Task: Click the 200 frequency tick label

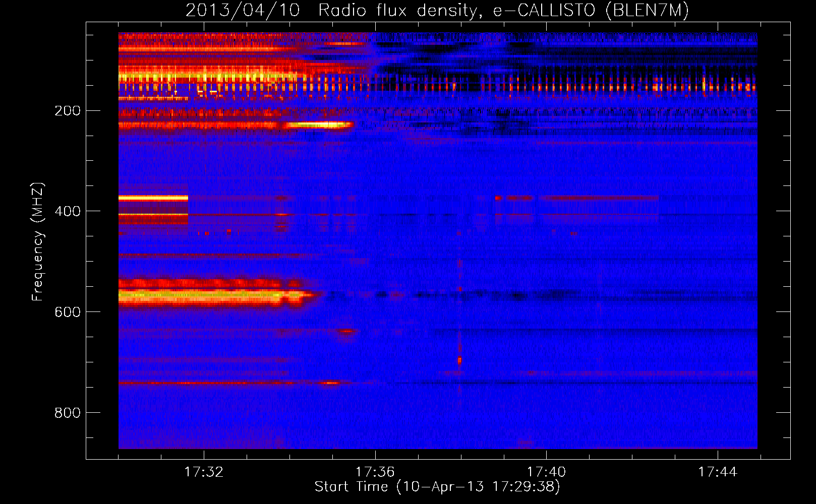Action: tap(68, 110)
